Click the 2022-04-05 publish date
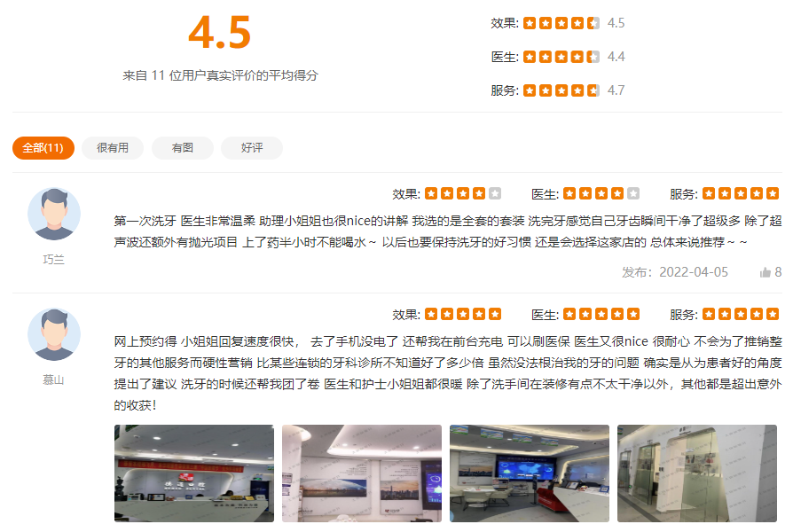 click(x=694, y=272)
